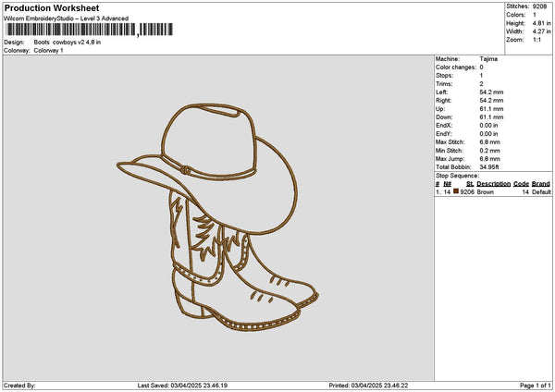Select the Up value 61.1 mm
The image size is (555, 392).
[491, 109]
